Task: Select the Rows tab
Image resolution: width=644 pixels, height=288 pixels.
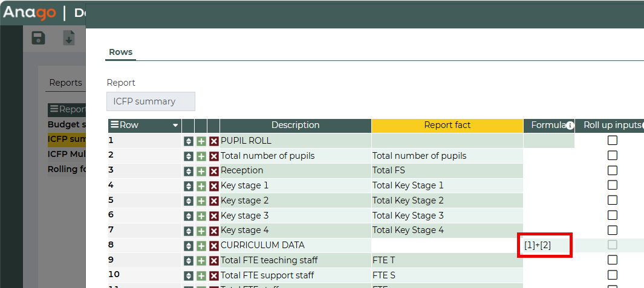Action: (120, 53)
